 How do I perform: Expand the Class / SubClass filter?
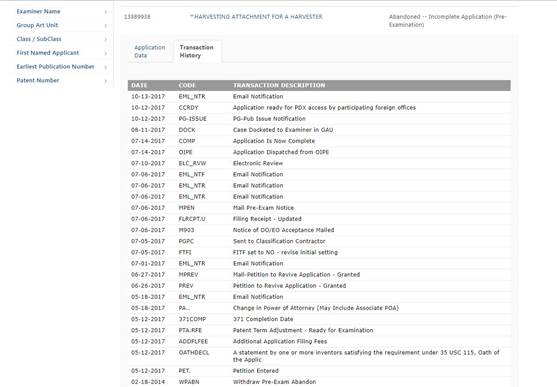pos(61,39)
